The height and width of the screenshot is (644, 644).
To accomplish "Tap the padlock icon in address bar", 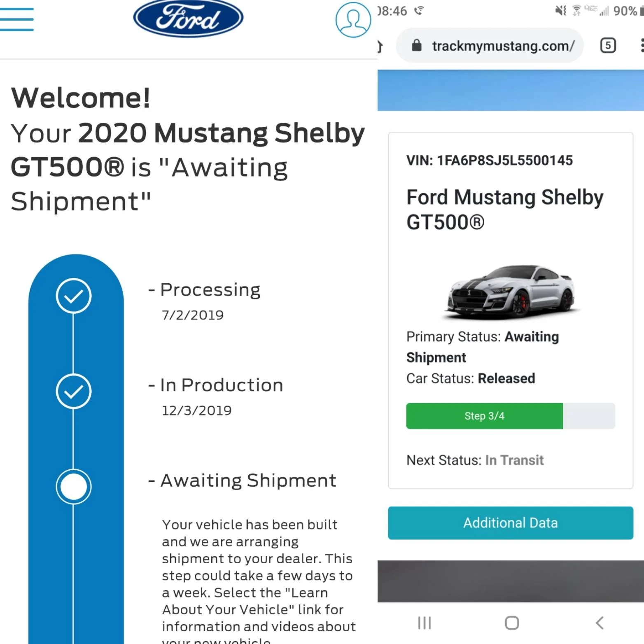I will pyautogui.click(x=417, y=45).
